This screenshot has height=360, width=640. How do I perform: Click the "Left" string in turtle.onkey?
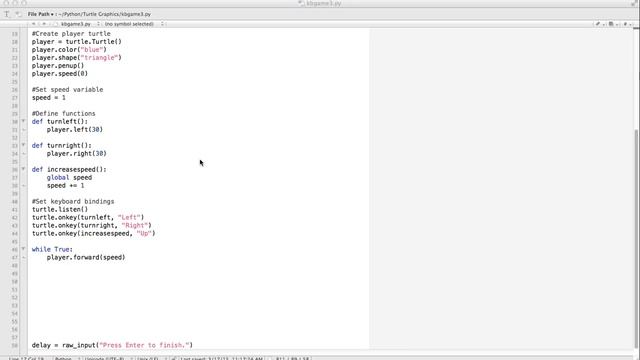click(x=129, y=217)
